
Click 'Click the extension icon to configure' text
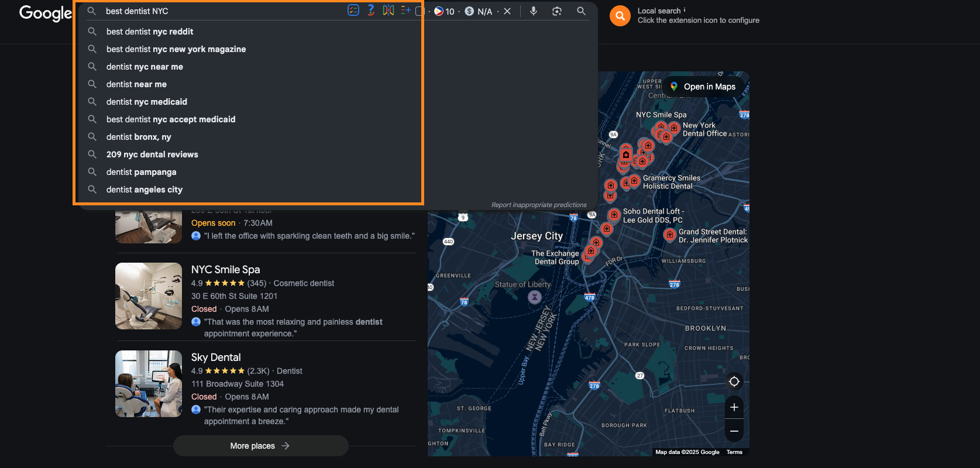click(x=699, y=20)
